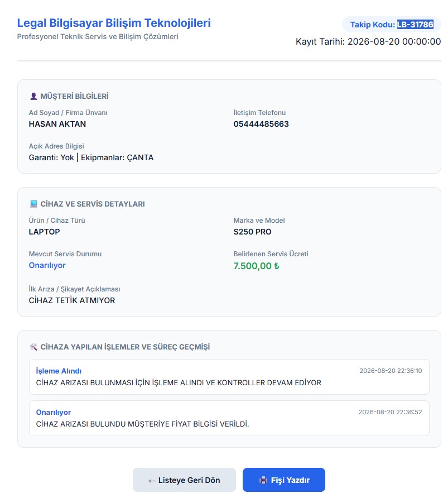Click the S250 PRO model text
448x493 pixels.
[x=252, y=232]
